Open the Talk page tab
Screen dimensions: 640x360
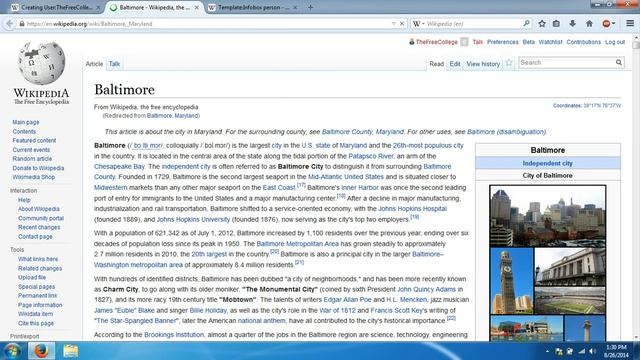pos(114,64)
